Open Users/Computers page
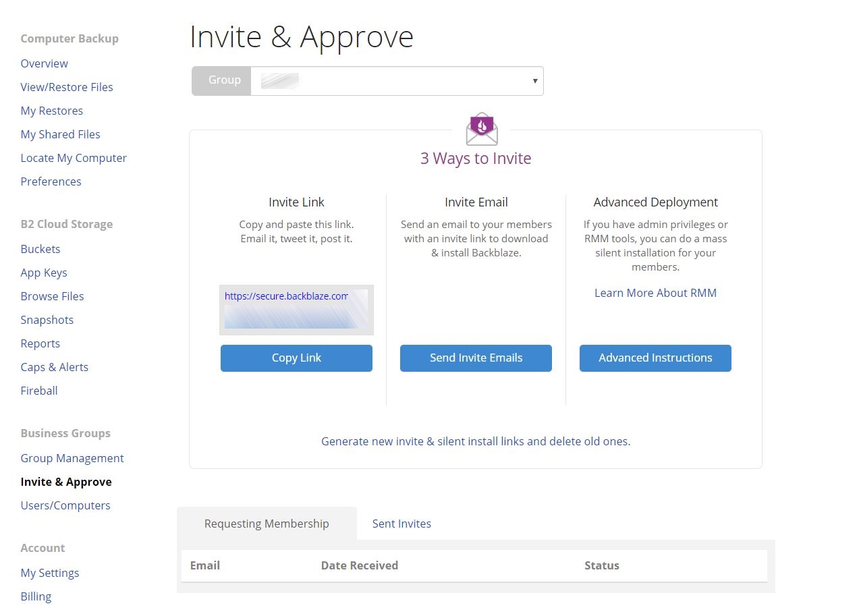The height and width of the screenshot is (616, 859). coord(65,505)
